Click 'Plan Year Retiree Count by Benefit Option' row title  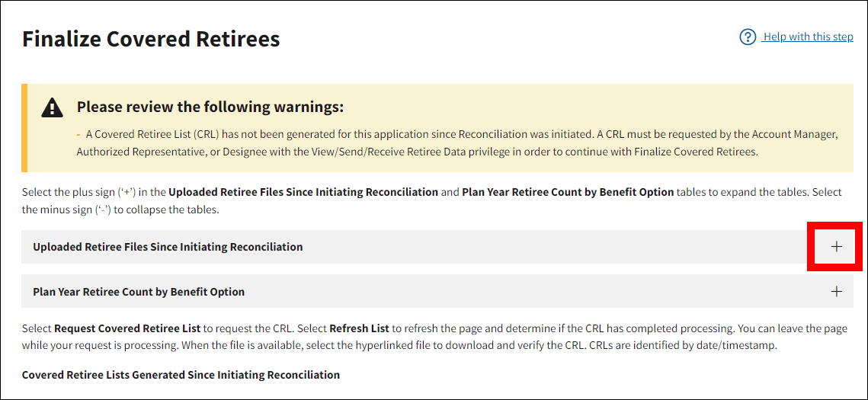coord(139,292)
